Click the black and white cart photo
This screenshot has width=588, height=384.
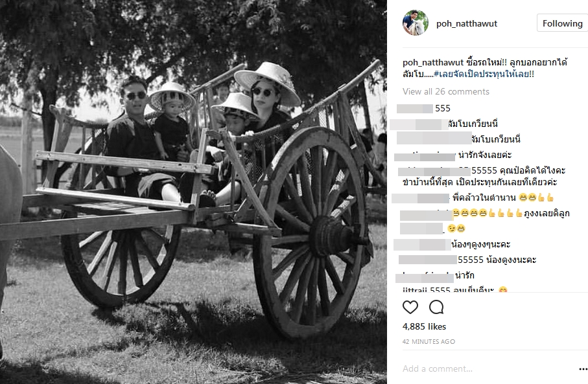tap(193, 192)
